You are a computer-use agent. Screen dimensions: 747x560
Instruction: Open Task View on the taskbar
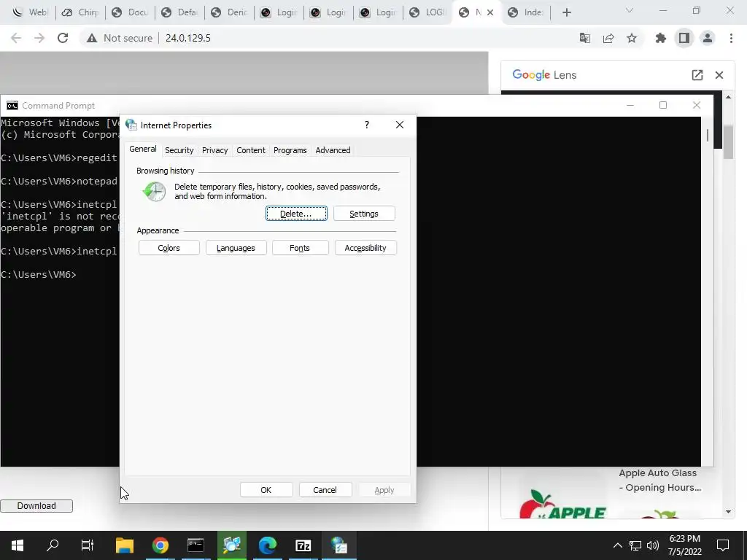(x=88, y=545)
